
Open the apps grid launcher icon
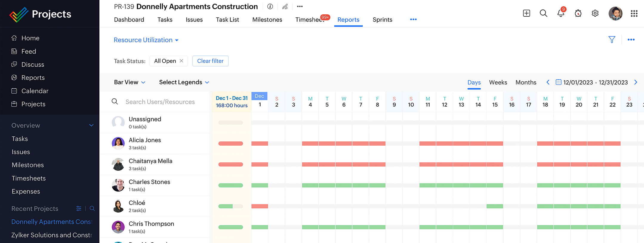pos(634,13)
